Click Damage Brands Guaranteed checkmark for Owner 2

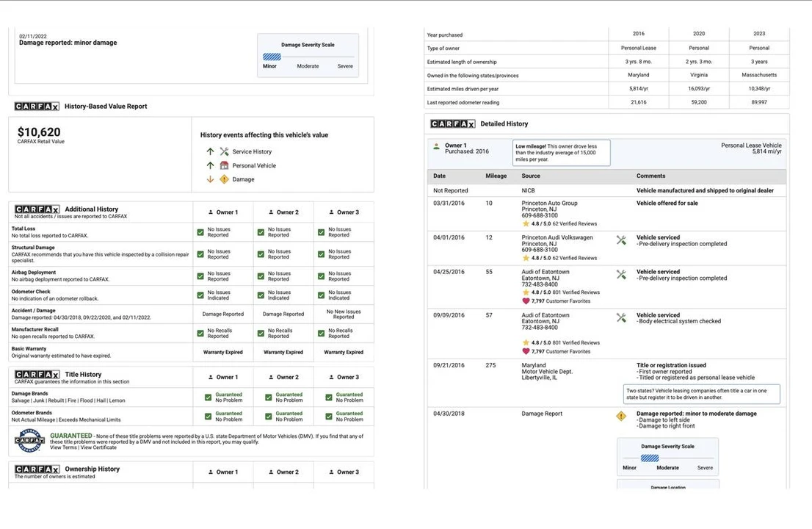click(x=268, y=397)
